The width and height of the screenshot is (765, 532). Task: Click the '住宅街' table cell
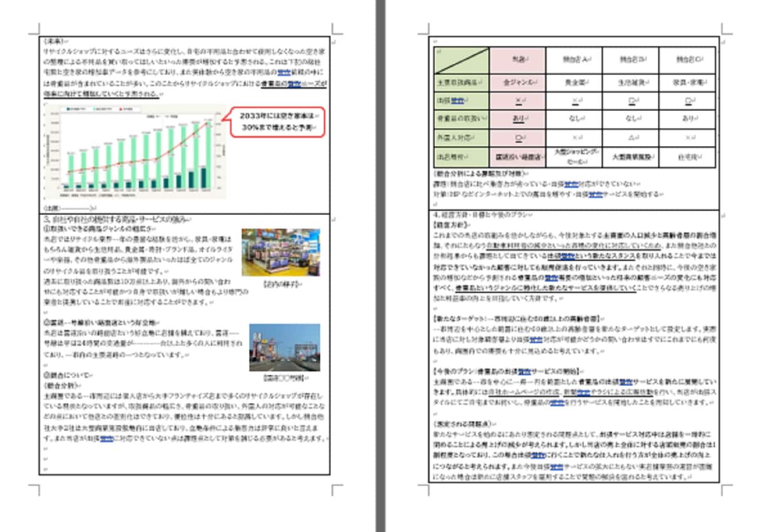coord(687,157)
